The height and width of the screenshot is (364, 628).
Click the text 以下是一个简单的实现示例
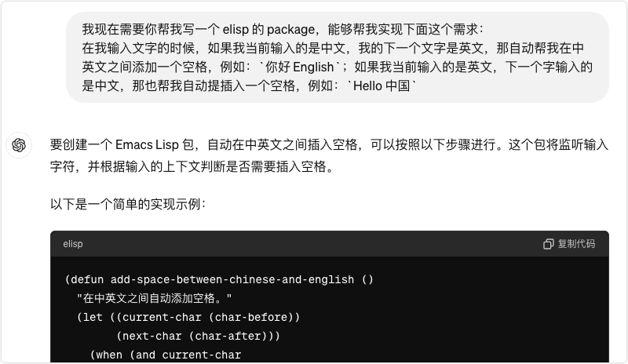pyautogui.click(x=128, y=204)
